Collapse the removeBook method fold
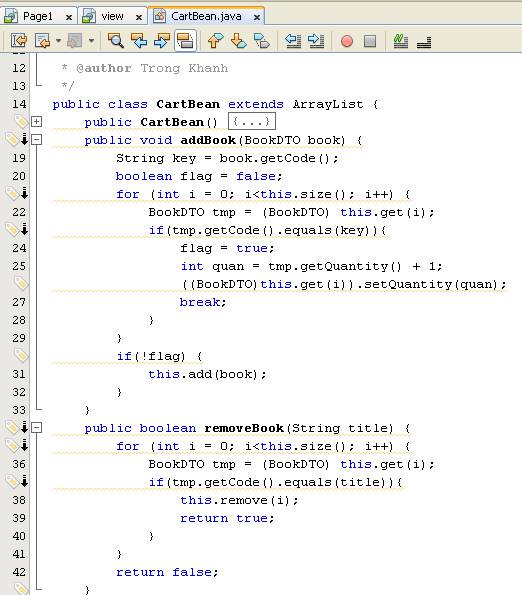Viewport: 522px width, 595px height. (36, 428)
